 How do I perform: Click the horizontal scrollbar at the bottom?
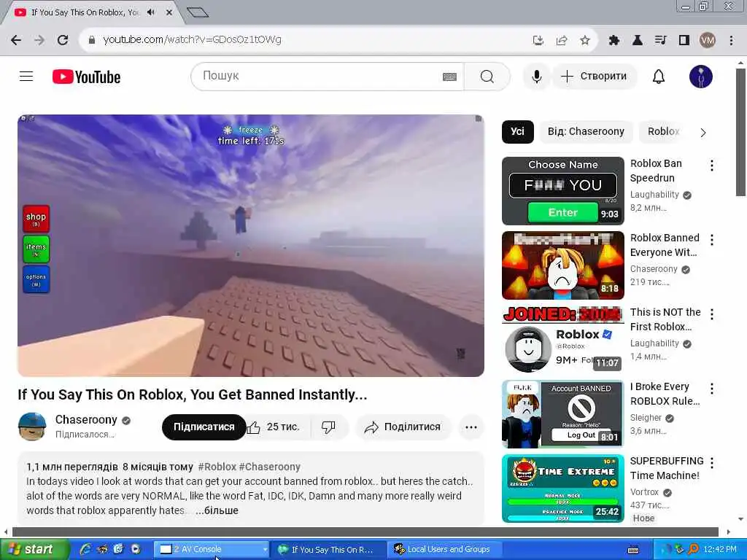coord(365,532)
